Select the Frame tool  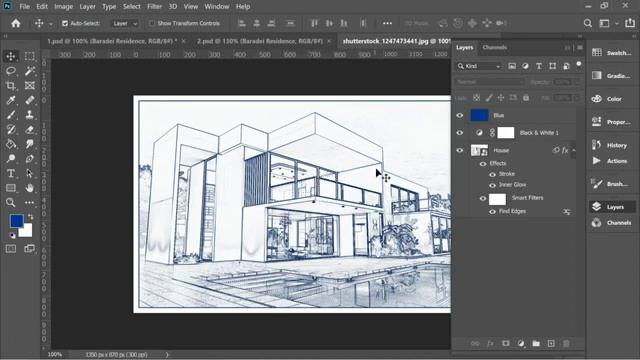point(29,85)
